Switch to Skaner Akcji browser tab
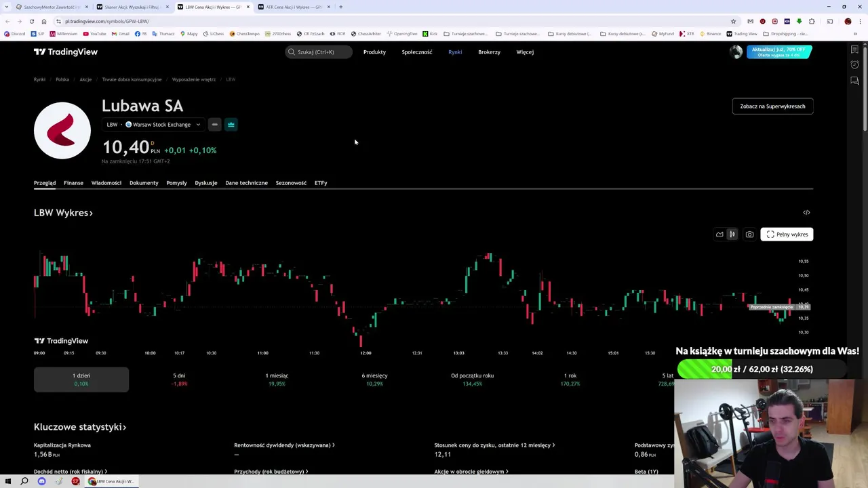 pyautogui.click(x=132, y=7)
